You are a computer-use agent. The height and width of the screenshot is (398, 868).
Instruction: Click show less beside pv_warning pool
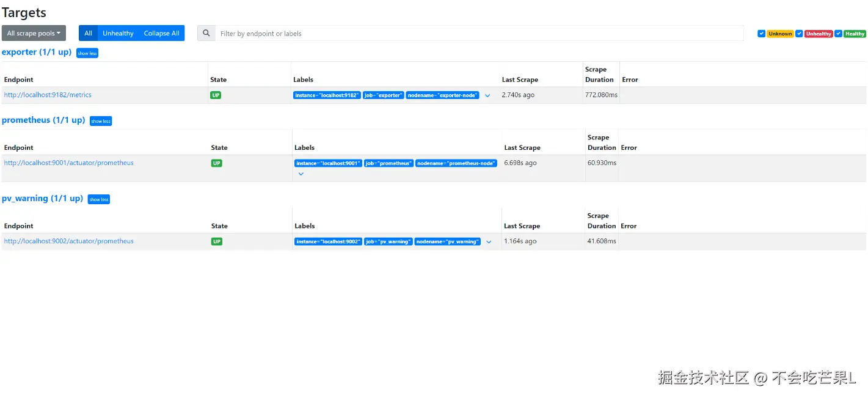99,199
